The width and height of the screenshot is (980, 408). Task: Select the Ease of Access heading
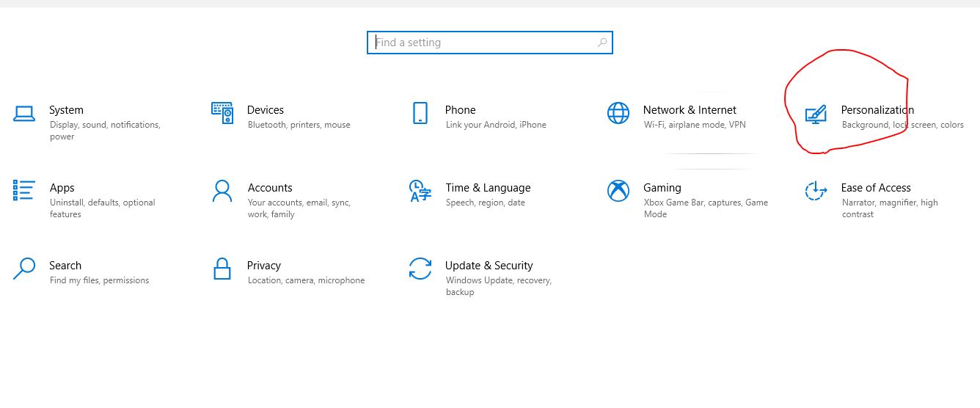click(876, 188)
